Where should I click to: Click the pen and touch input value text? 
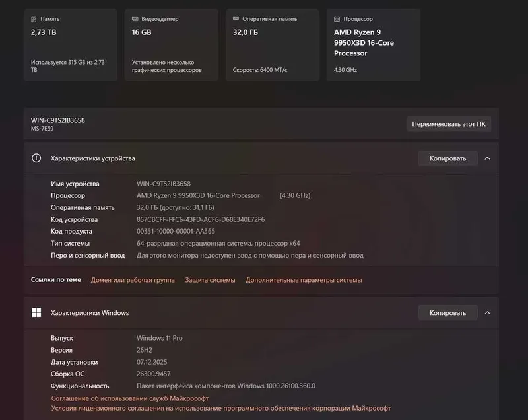pyautogui.click(x=250, y=256)
